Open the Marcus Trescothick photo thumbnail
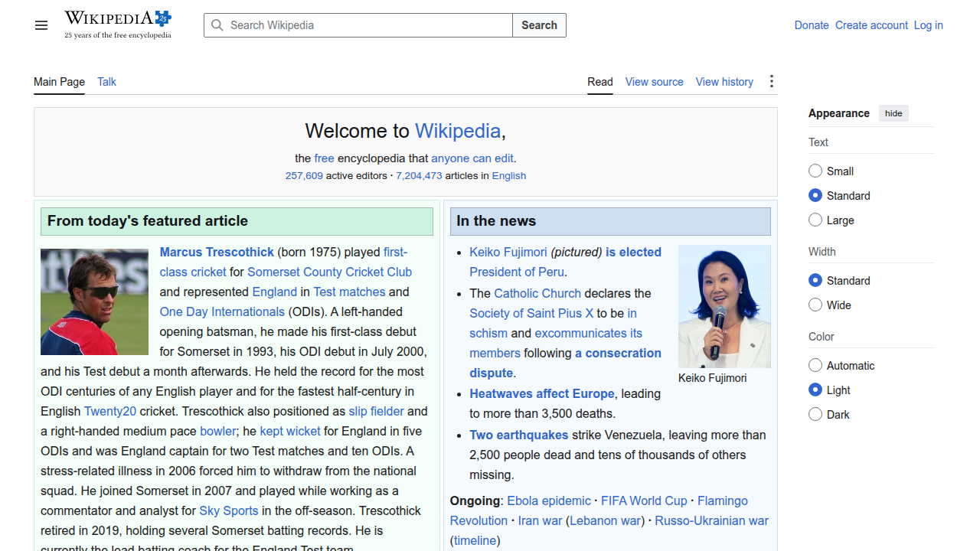 click(x=94, y=302)
